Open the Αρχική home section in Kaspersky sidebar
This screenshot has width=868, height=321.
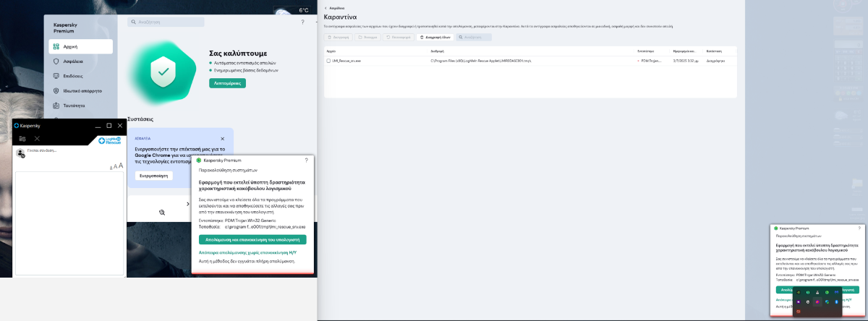(x=81, y=46)
